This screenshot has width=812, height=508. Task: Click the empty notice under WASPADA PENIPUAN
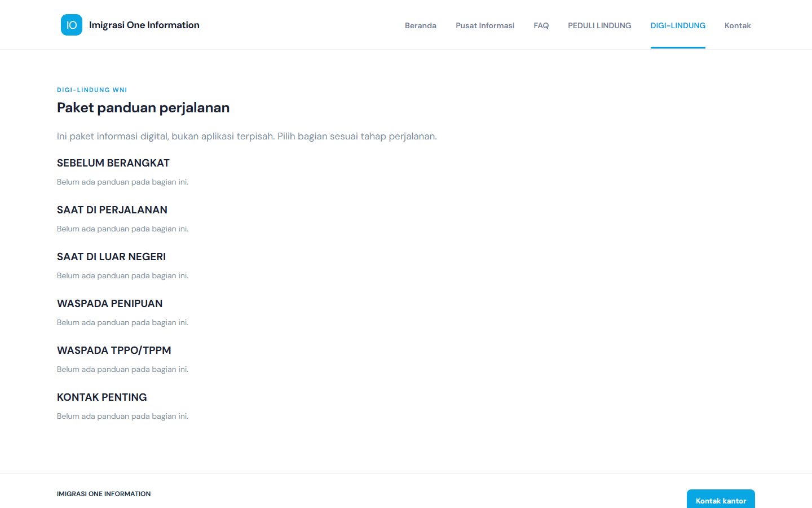122,322
